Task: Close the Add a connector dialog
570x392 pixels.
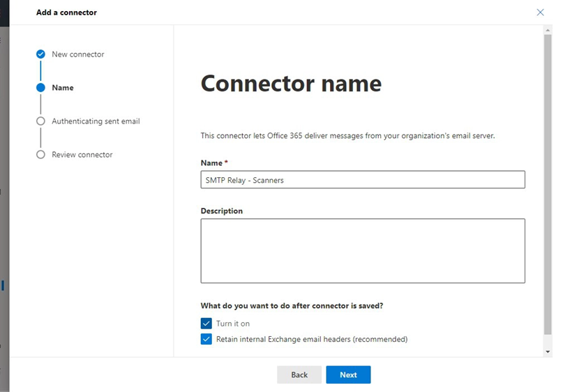Action: pyautogui.click(x=540, y=12)
